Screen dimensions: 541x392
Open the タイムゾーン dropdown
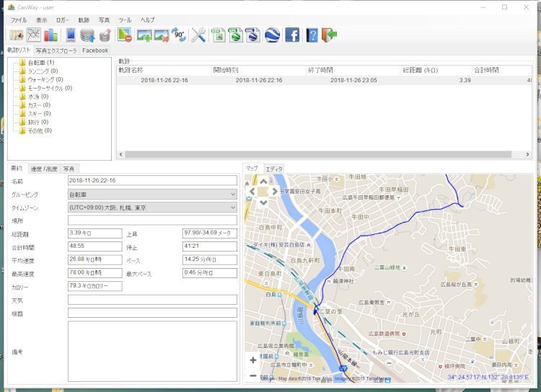coord(152,208)
